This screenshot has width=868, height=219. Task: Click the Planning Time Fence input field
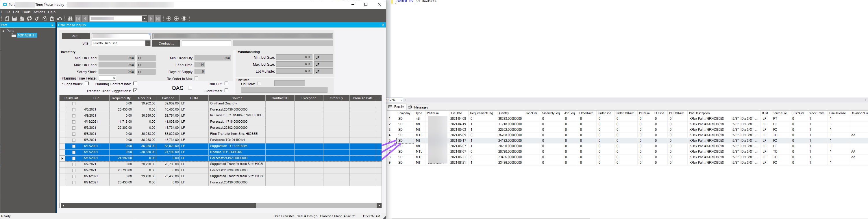coord(108,78)
